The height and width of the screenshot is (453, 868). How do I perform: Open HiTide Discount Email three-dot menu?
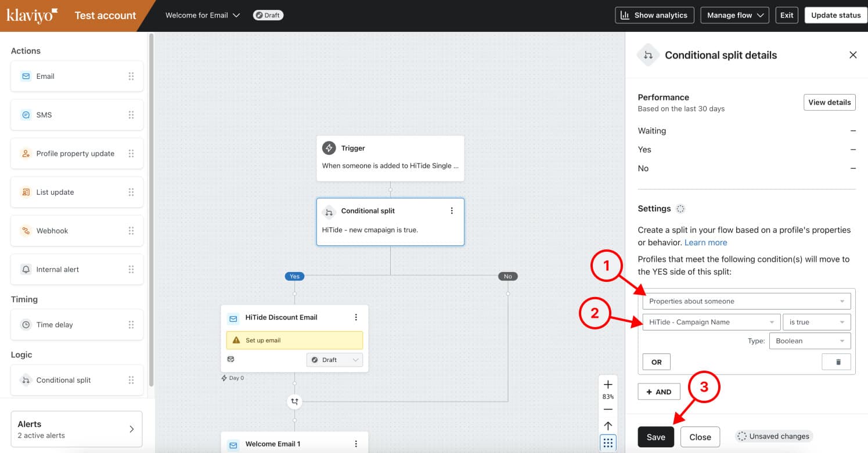coord(356,317)
